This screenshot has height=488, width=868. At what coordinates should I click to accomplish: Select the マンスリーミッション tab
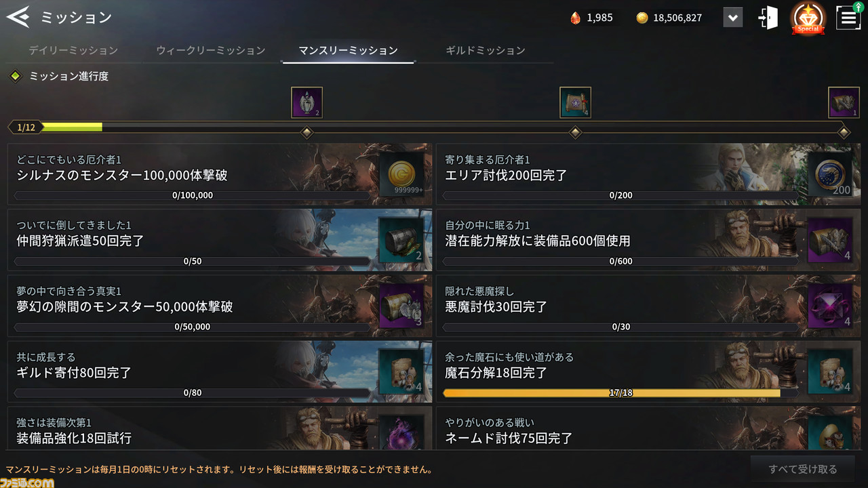coord(348,50)
